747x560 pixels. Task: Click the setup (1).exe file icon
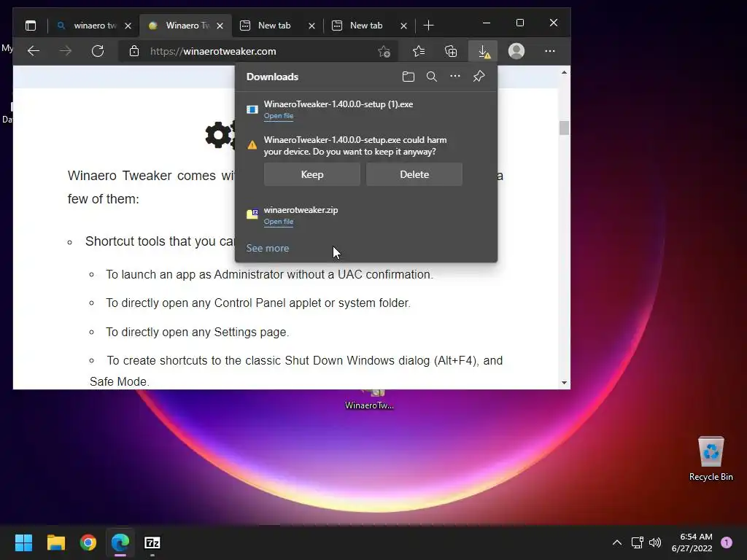[x=252, y=109]
